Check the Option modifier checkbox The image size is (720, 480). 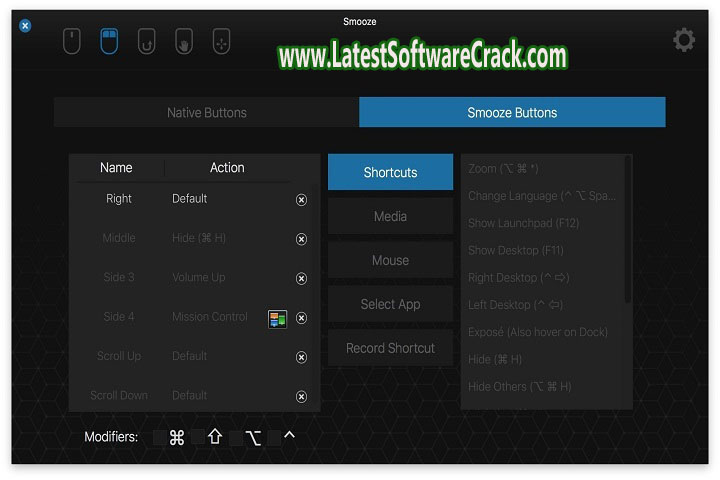tap(236, 437)
